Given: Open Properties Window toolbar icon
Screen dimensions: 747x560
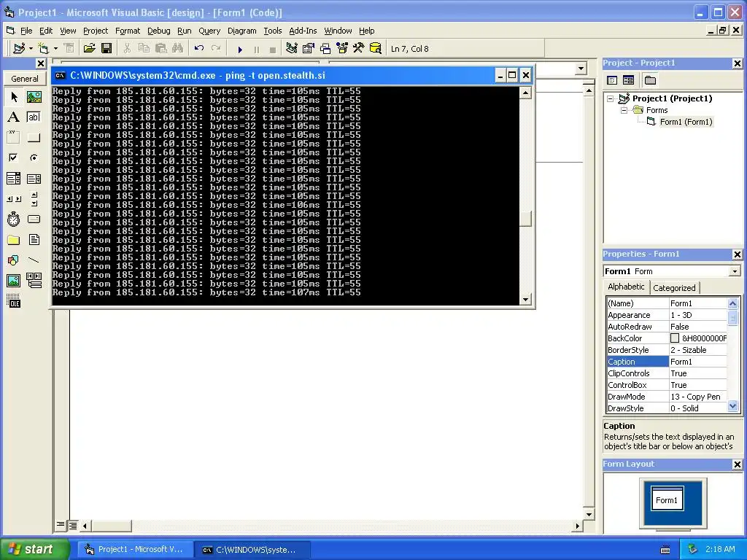Looking at the screenshot, I should point(309,48).
